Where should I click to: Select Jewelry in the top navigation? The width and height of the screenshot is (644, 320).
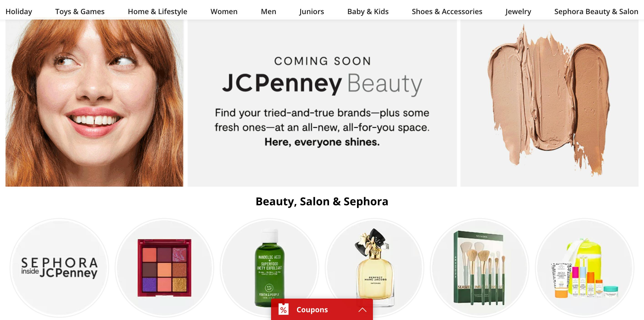point(518,12)
